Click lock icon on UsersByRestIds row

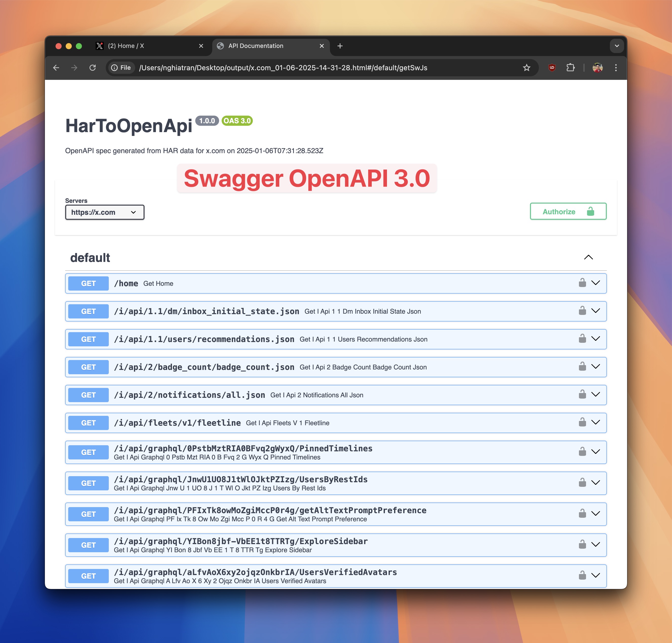[582, 482]
